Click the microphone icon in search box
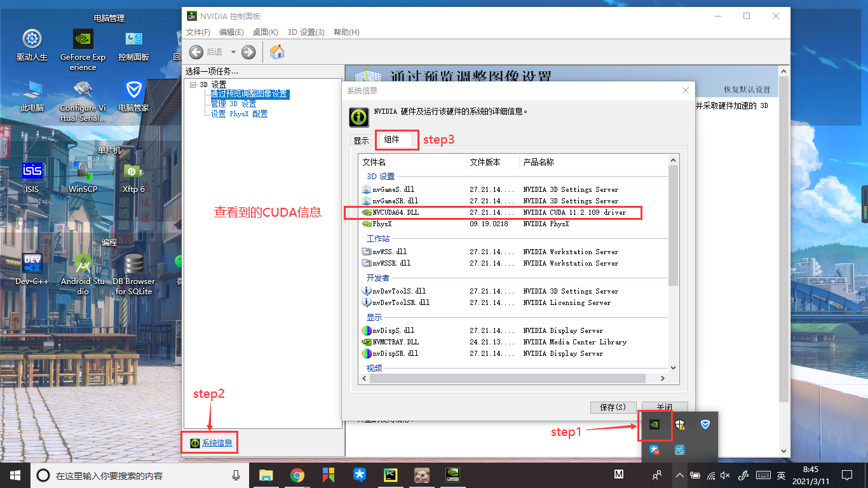This screenshot has height=488, width=868. tap(236, 475)
